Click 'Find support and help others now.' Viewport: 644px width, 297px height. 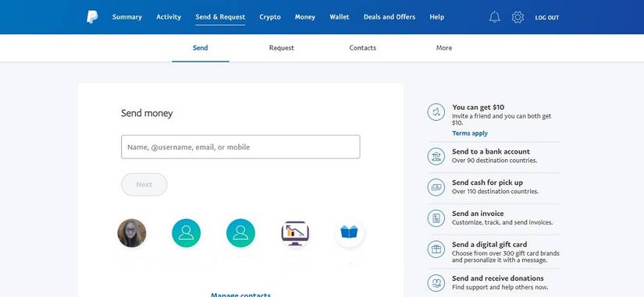click(500, 288)
